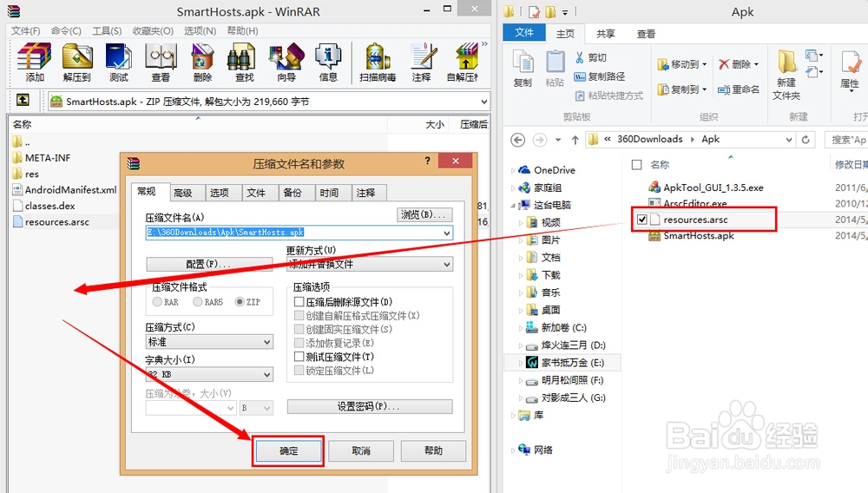Select 家书抵万金 (E:) drive in tree
This screenshot has height=493, width=868.
pyautogui.click(x=572, y=363)
